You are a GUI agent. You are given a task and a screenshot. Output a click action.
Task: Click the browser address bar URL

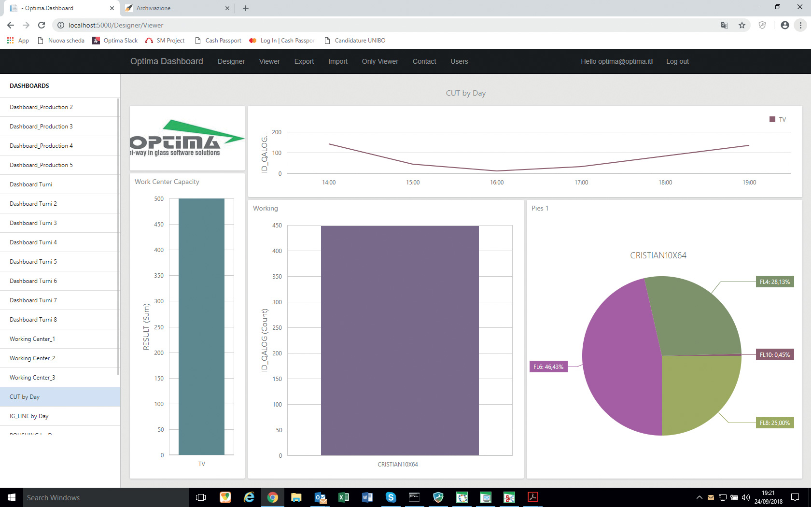(116, 25)
